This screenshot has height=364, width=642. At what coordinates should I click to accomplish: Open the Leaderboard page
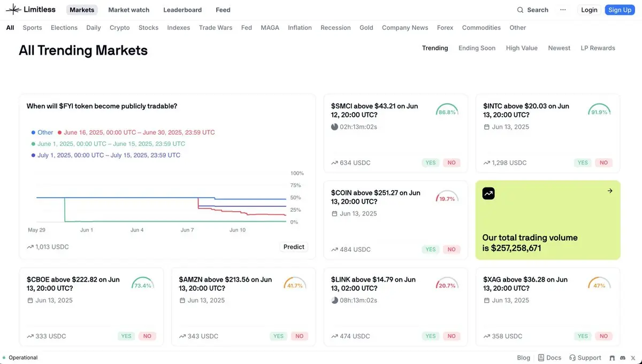tap(182, 10)
